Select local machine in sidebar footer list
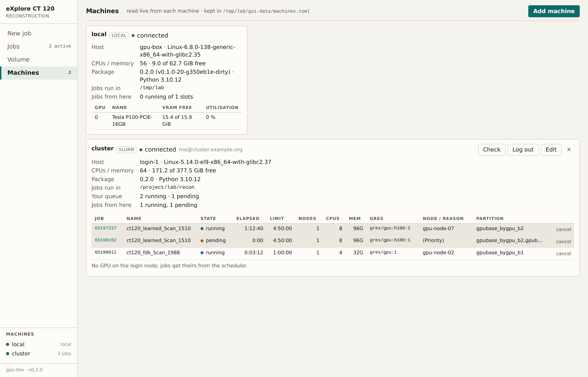The height and width of the screenshot is (377, 588). (x=39, y=344)
